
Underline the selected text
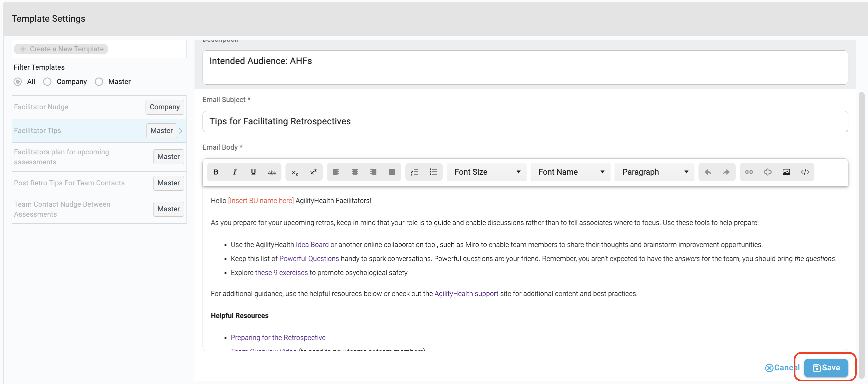point(253,172)
